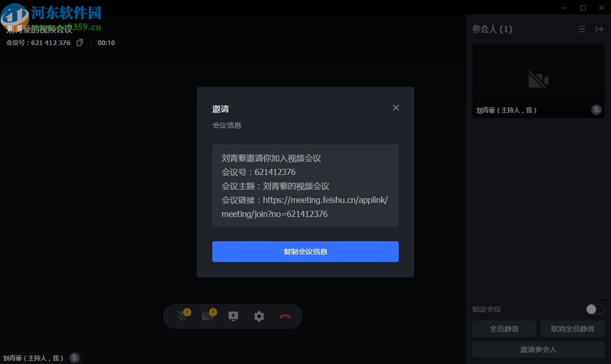611x364 pixels.
Task: Mute everyone with 全员静音 button
Action: [x=504, y=329]
